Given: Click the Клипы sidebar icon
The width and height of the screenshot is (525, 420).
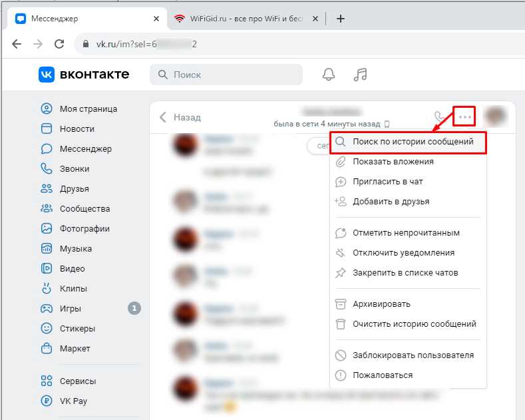Looking at the screenshot, I should coord(47,288).
